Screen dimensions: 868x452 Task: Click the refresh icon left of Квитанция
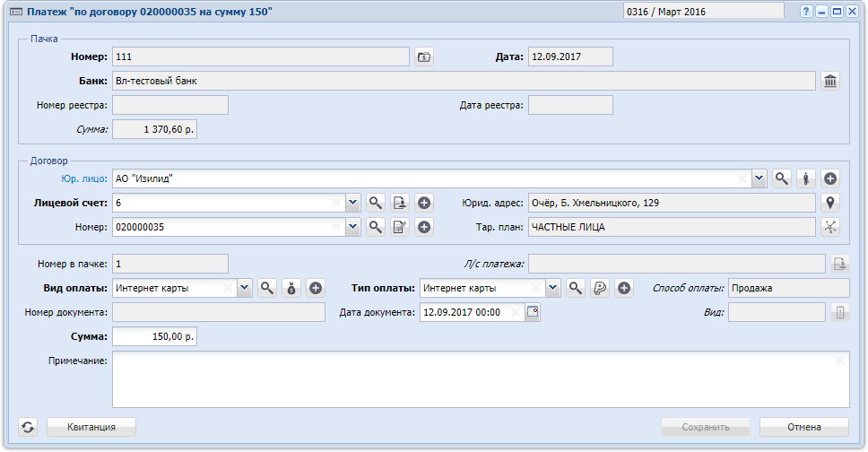click(x=28, y=428)
